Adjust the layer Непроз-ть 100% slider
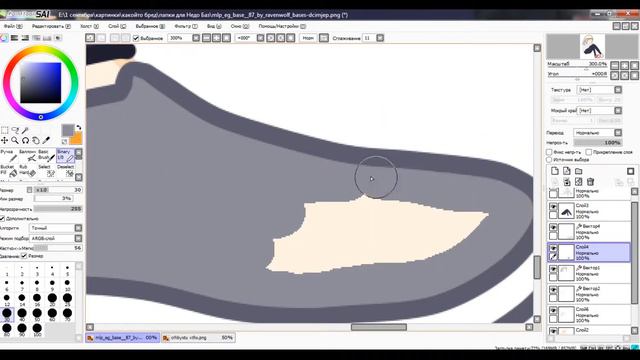640x360 pixels. click(598, 142)
